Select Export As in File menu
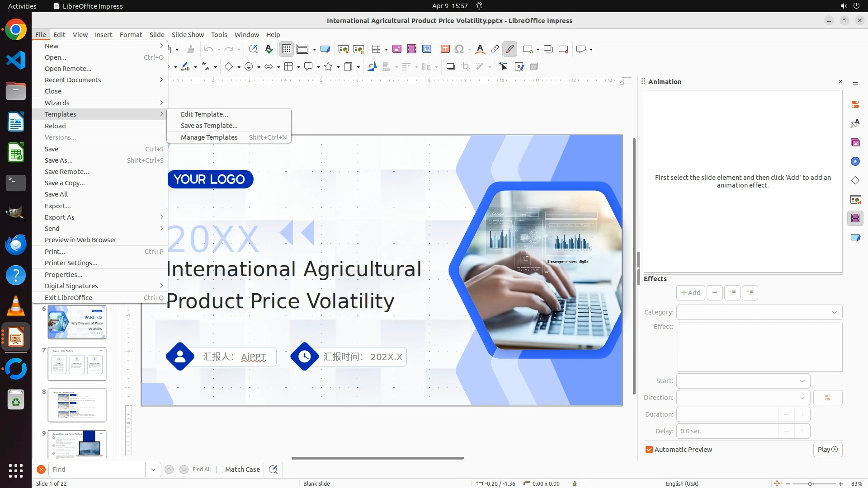Image resolution: width=868 pixels, height=488 pixels. 59,217
